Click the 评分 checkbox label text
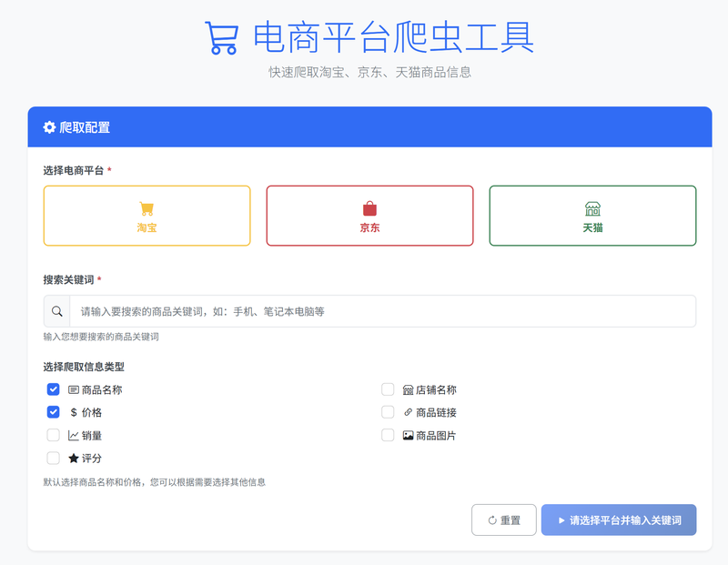This screenshot has height=565, width=728. [92, 459]
